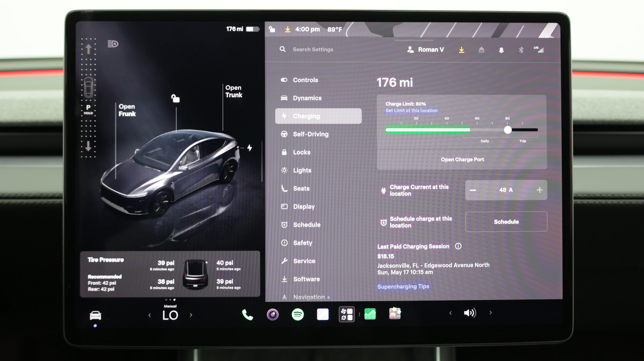Click the search magnifier icon
This screenshot has width=644, height=361.
[283, 49]
